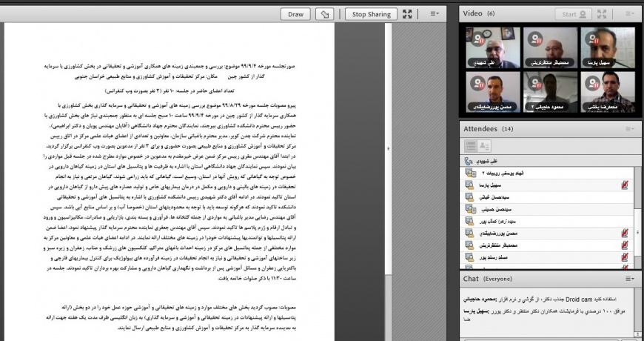Screen dimensions: 644x341
Task: Click the Stop Sharing button
Action: coord(371,14)
